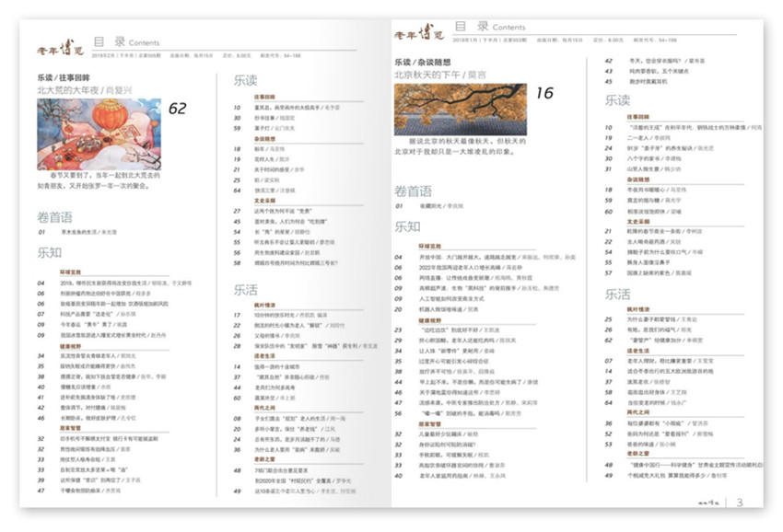Jump to the 乐活 section on the right page

coord(617,295)
